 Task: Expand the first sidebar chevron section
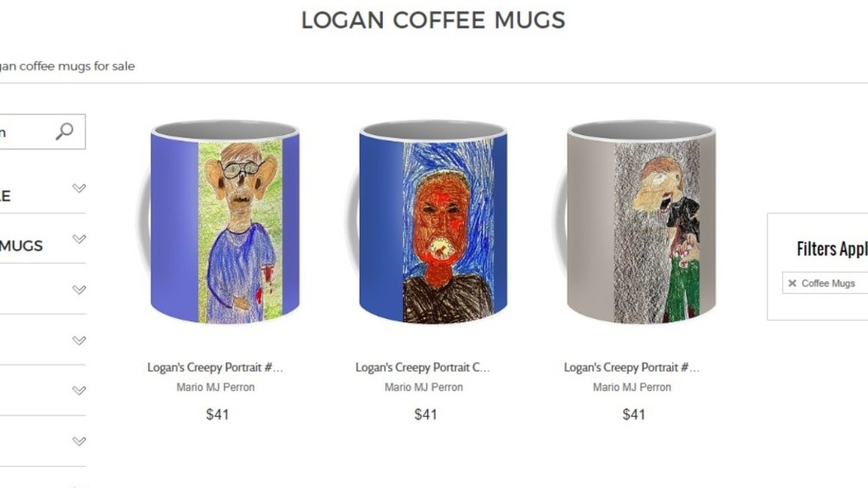pos(79,188)
